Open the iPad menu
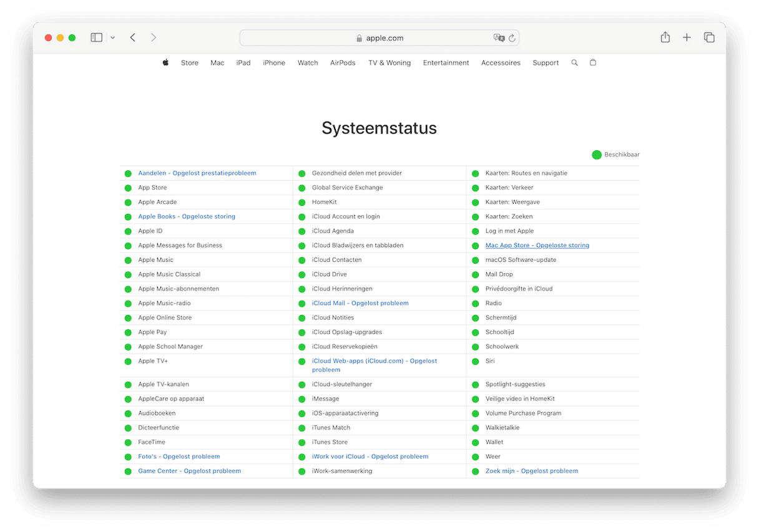 point(243,63)
